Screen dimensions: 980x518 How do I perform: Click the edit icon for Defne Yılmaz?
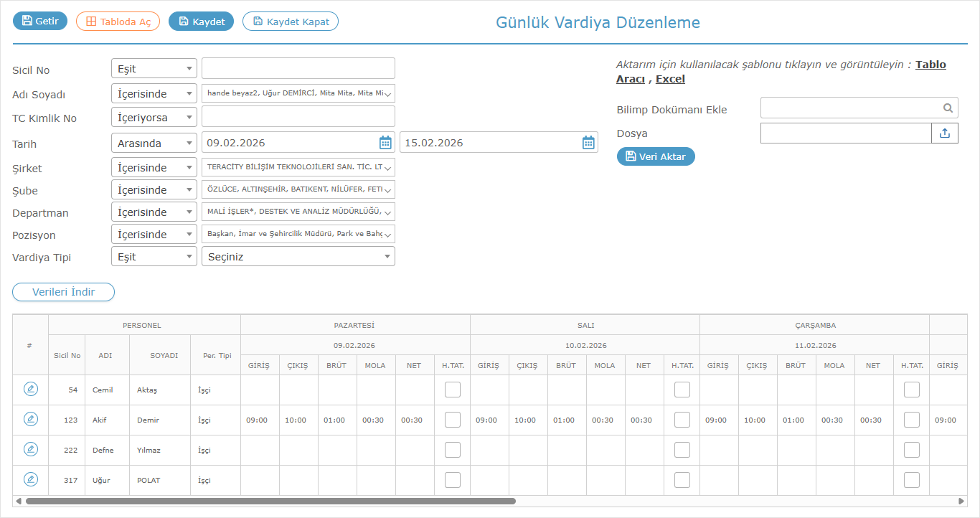pos(31,449)
